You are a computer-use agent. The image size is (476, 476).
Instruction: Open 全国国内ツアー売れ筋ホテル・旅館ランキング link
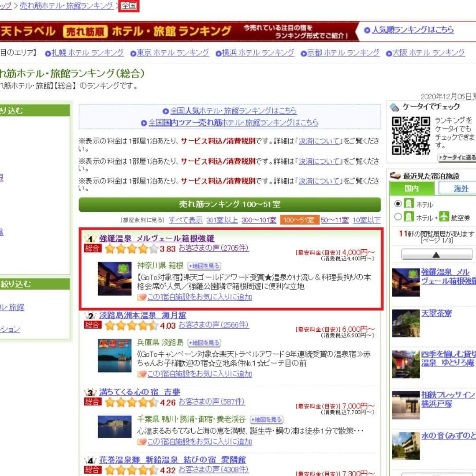(x=233, y=122)
